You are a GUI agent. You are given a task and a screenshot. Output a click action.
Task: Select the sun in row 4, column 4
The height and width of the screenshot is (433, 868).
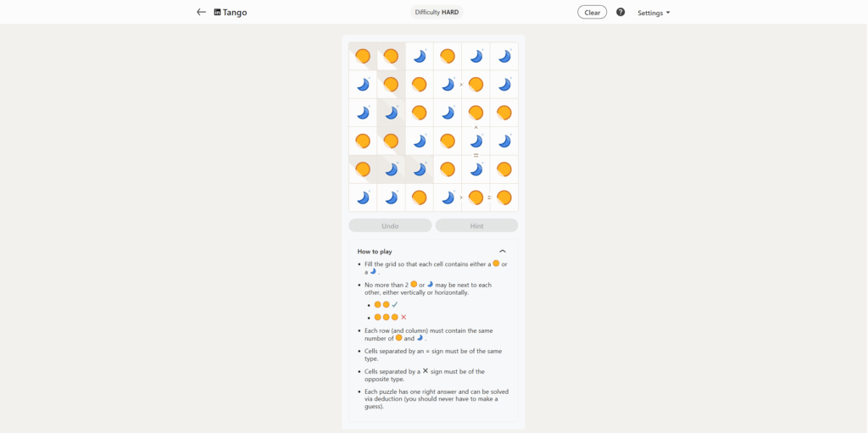click(x=448, y=141)
